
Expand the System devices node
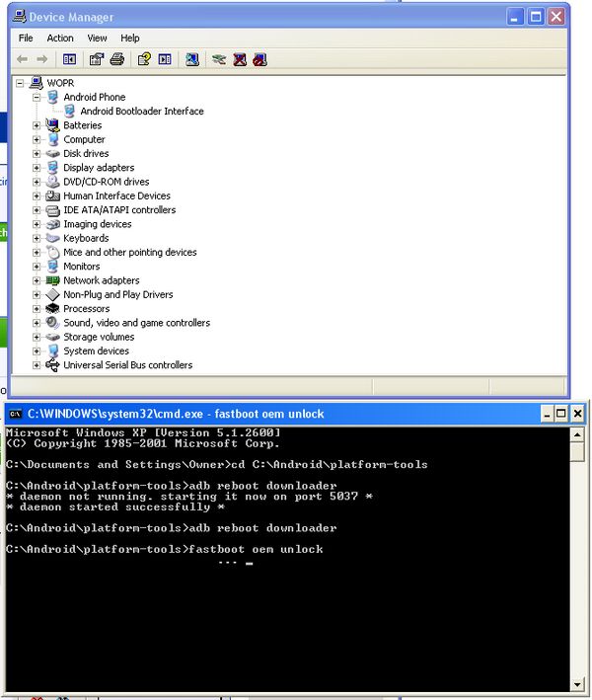coord(37,350)
